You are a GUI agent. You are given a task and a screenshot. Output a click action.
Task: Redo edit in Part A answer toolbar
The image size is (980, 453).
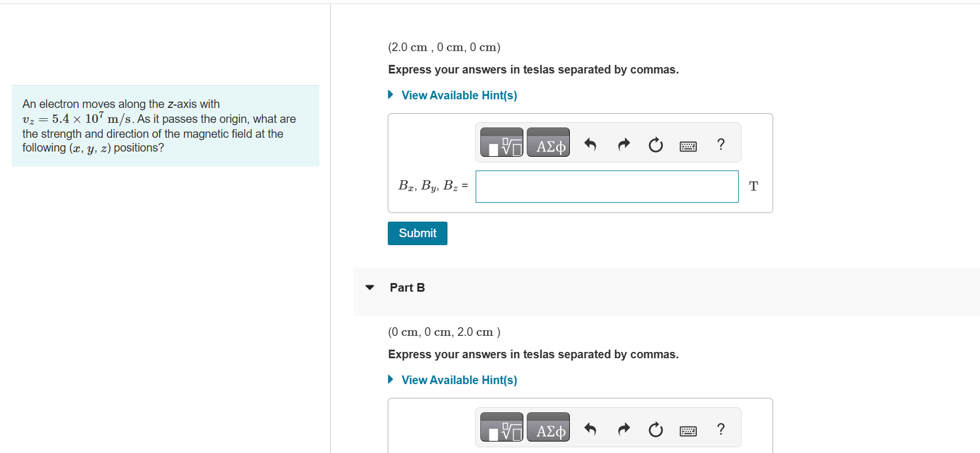624,144
